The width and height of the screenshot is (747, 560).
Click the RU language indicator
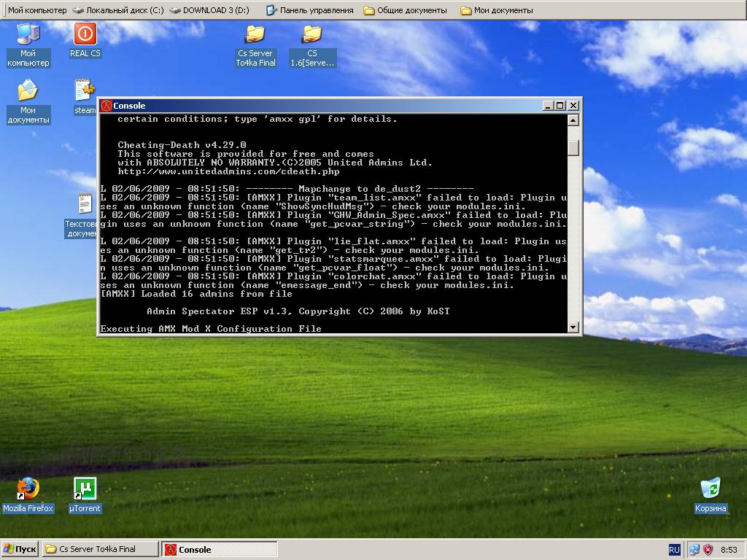point(674,550)
